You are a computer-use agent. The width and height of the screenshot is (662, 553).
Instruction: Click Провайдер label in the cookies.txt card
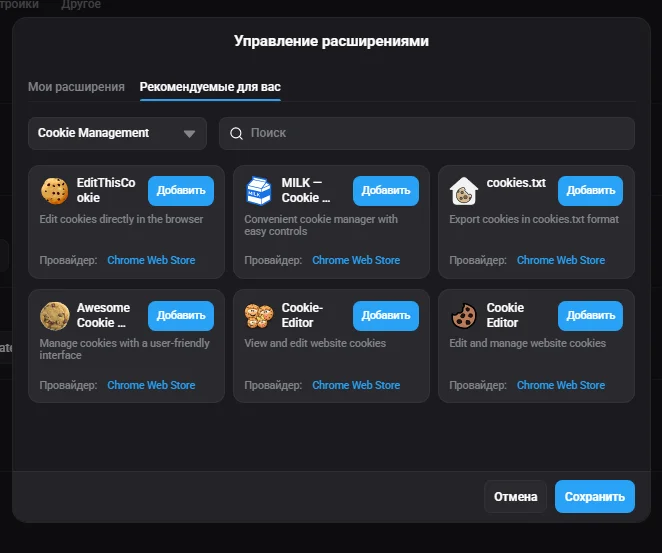478,260
